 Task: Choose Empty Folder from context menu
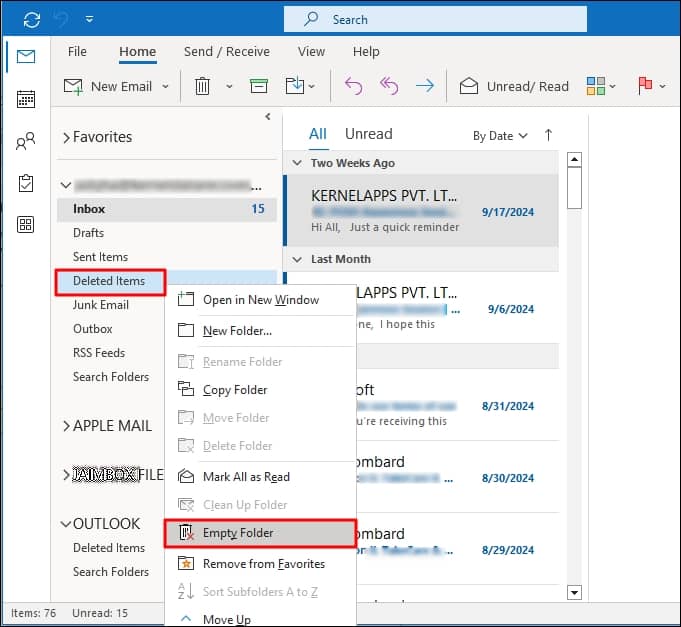tap(261, 533)
